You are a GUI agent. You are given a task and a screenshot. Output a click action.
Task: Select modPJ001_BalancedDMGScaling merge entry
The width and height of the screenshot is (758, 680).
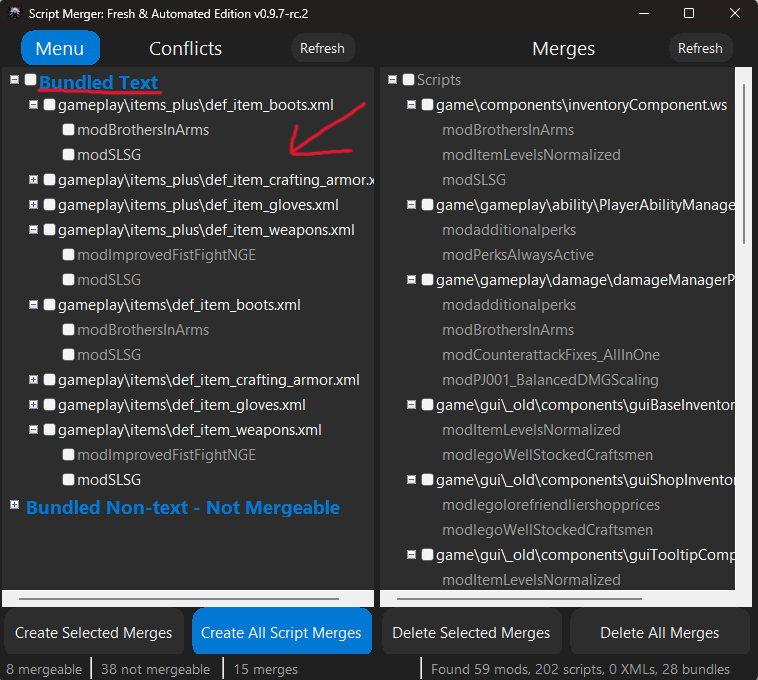[x=550, y=380]
